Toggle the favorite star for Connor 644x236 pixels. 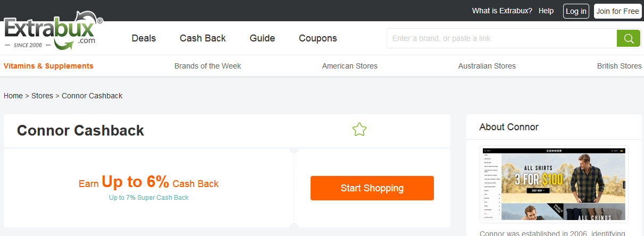tap(359, 130)
